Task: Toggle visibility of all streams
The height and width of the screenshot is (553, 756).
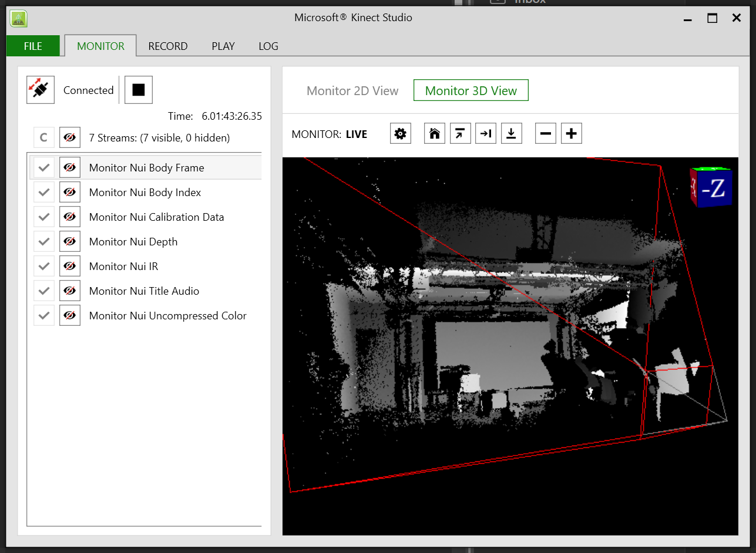Action: pos(70,138)
